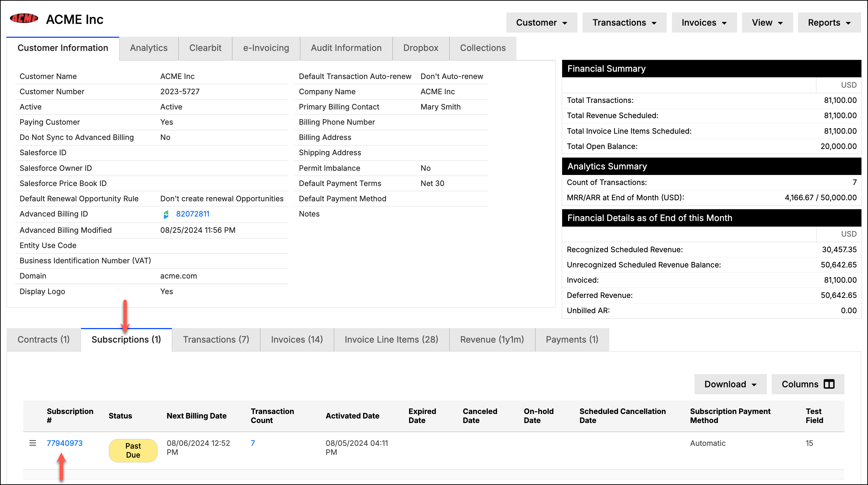Open the row menu hamburger icon for subscription 77940973
Image resolution: width=868 pixels, height=485 pixels.
tap(33, 443)
